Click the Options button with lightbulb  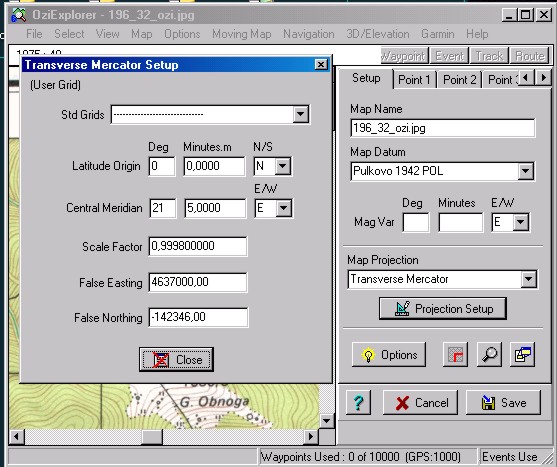[x=389, y=354]
